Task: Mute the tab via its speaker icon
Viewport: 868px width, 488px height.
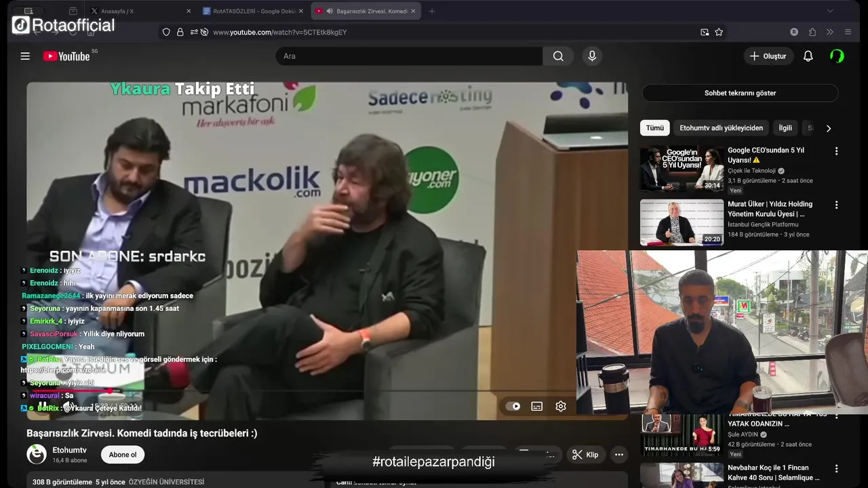Action: point(330,11)
